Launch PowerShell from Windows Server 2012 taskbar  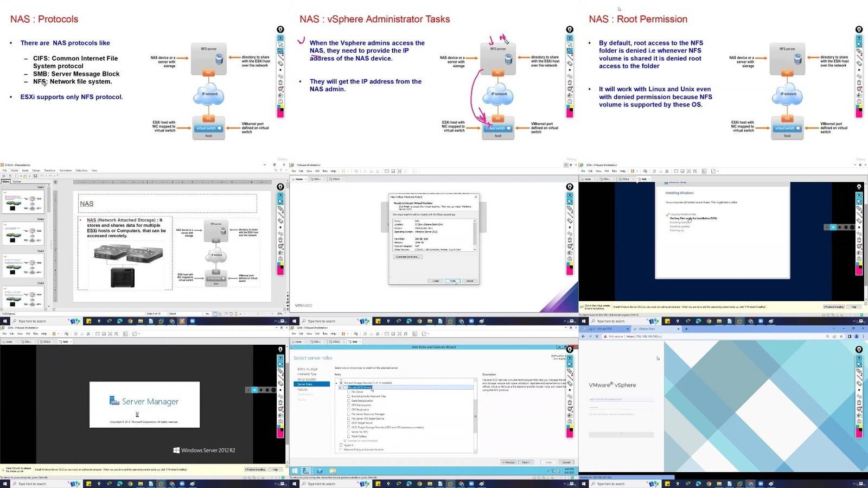[x=320, y=471]
